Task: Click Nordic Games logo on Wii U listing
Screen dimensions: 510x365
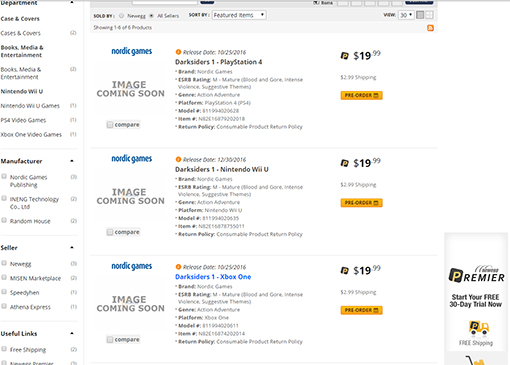Action: [132, 159]
